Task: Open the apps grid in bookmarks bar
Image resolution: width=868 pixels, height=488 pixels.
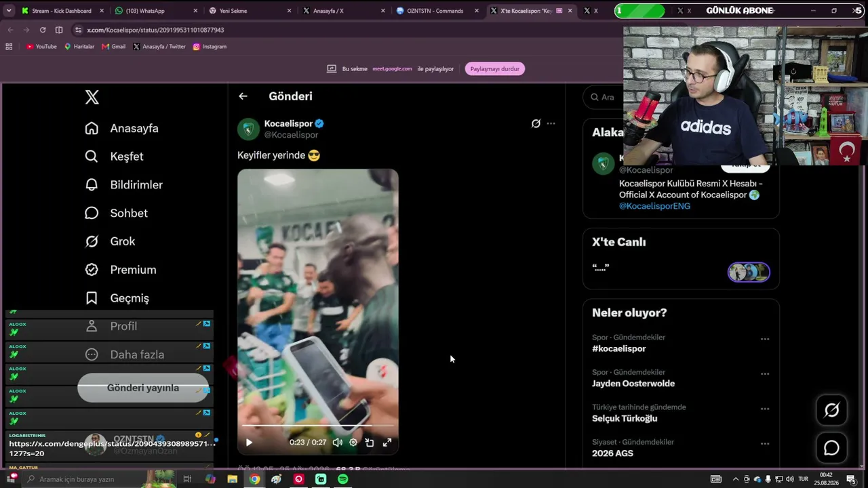Action: (9, 47)
